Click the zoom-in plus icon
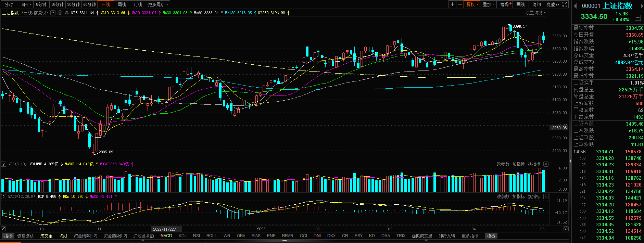 click(x=453, y=4)
